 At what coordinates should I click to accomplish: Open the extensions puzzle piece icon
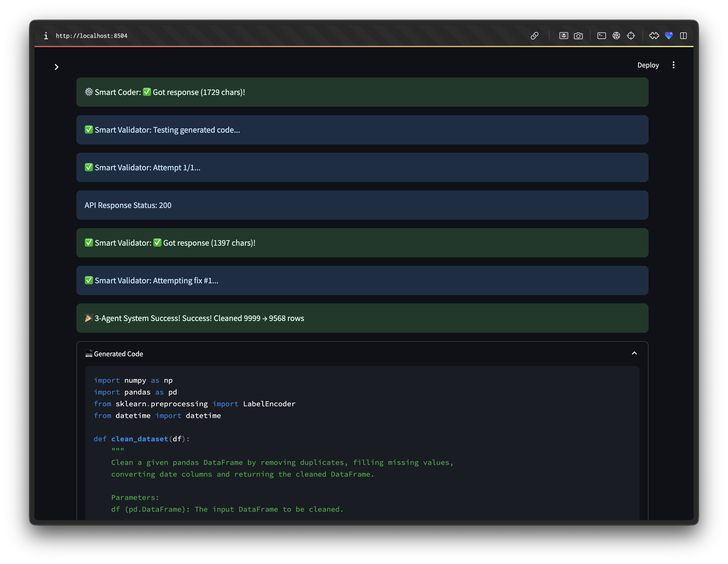click(654, 36)
